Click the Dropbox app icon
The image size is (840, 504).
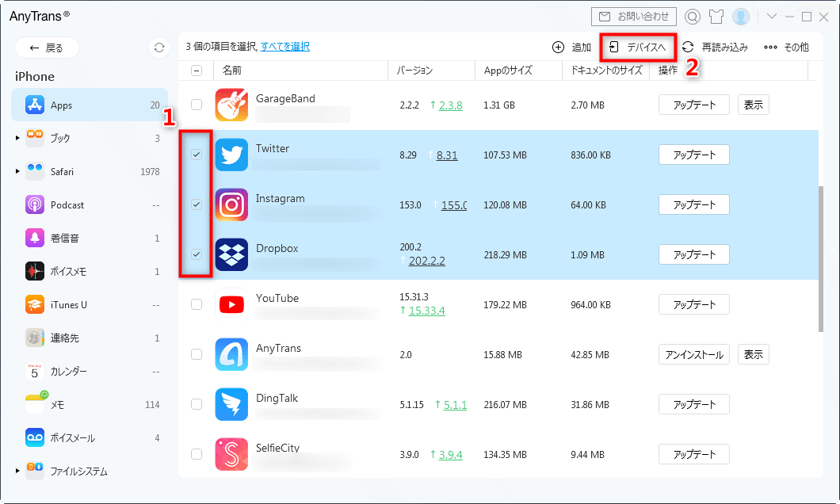[x=231, y=254]
